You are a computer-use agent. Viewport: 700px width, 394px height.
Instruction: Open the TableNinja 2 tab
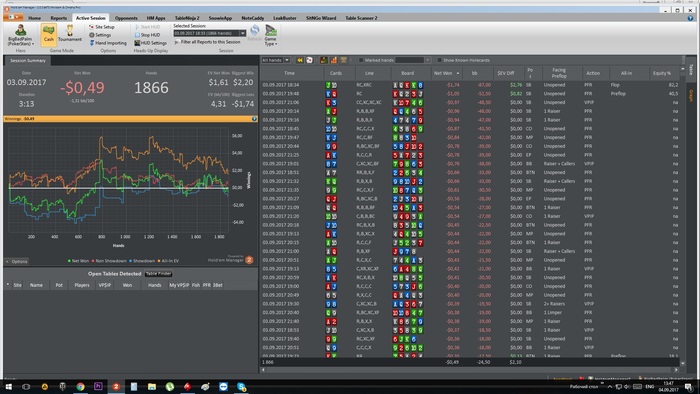click(187, 18)
